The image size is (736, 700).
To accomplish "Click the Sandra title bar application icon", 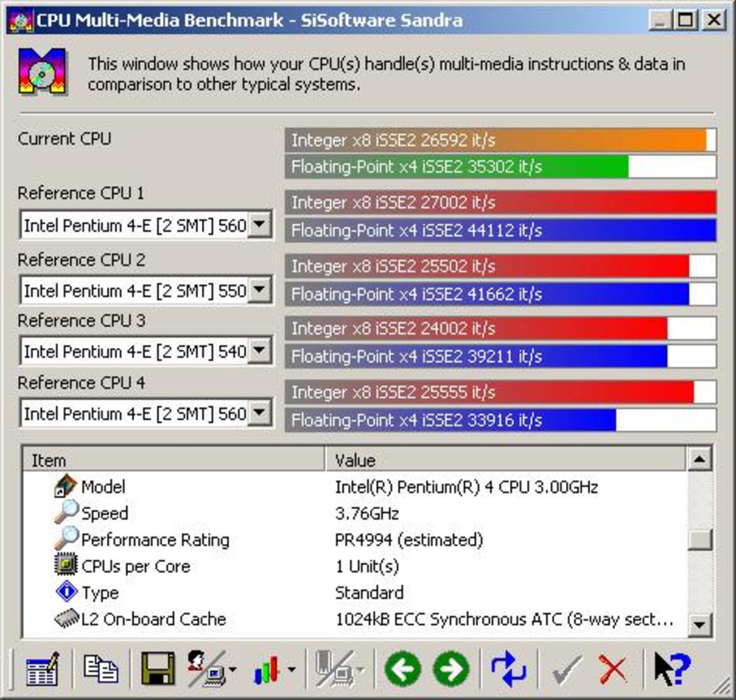I will tap(21, 21).
